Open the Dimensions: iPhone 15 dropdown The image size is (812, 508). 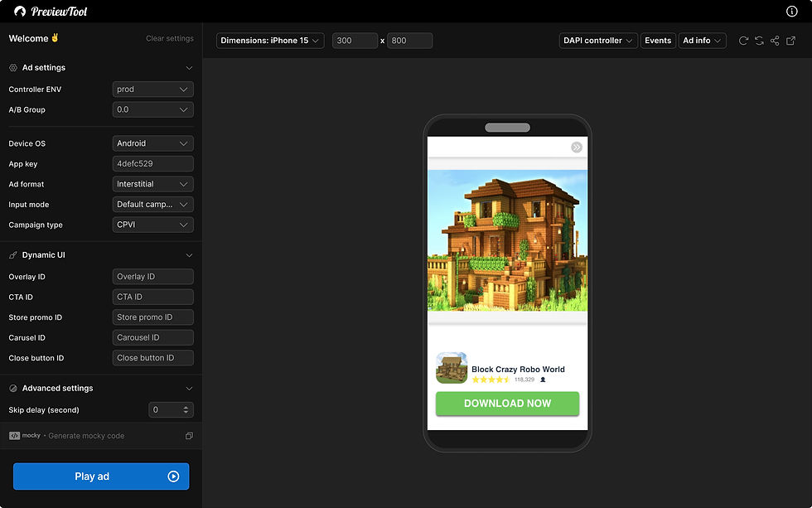(x=270, y=41)
